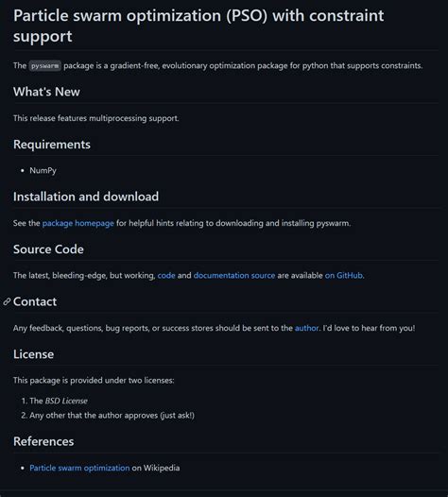Screen dimensions: 448x497
Task: Click the Installation and download heading
Action: pos(86,197)
